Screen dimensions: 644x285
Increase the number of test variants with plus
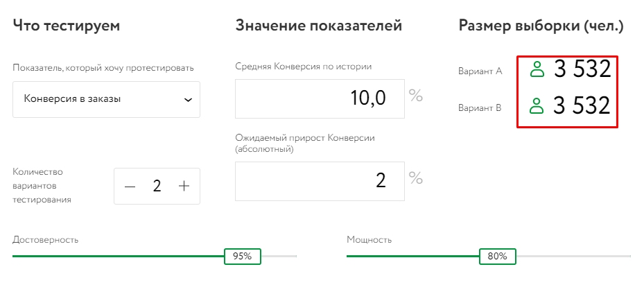(184, 186)
